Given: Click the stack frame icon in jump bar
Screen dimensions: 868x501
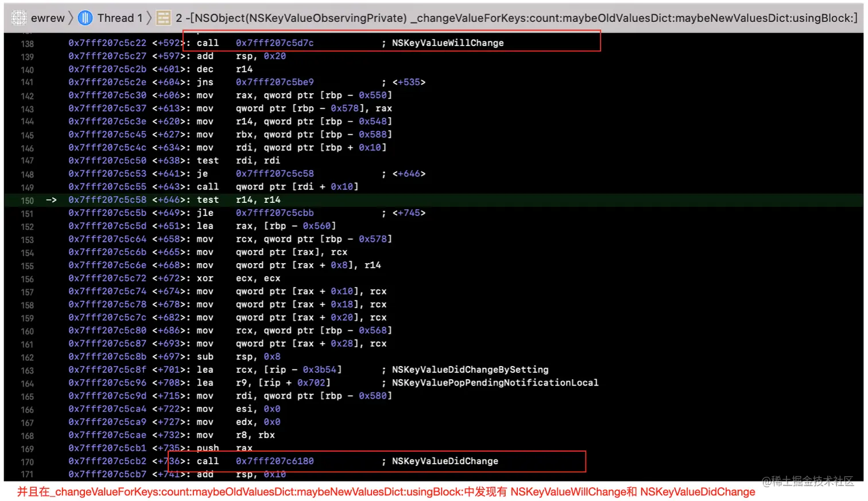Looking at the screenshot, I should pos(164,18).
